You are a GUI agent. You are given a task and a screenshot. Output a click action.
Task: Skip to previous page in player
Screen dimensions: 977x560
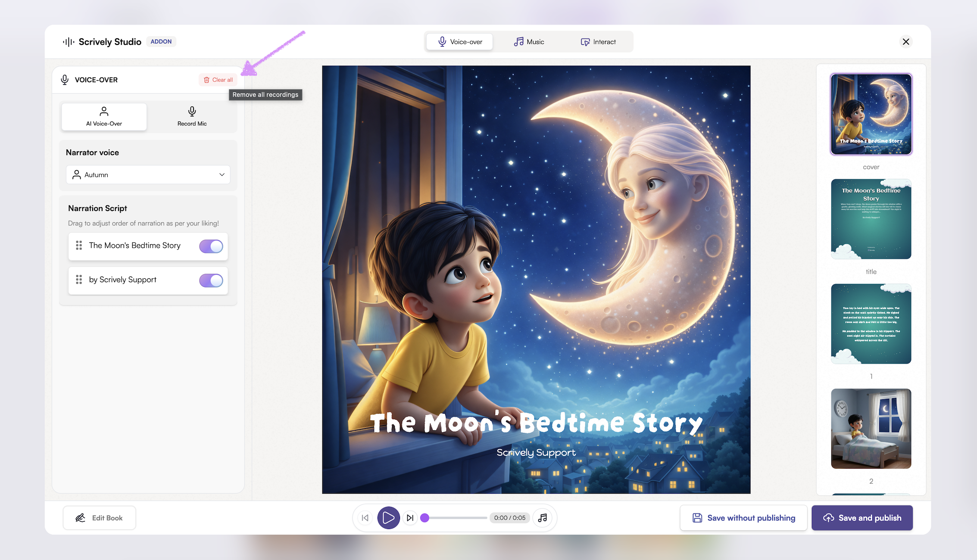pyautogui.click(x=365, y=518)
